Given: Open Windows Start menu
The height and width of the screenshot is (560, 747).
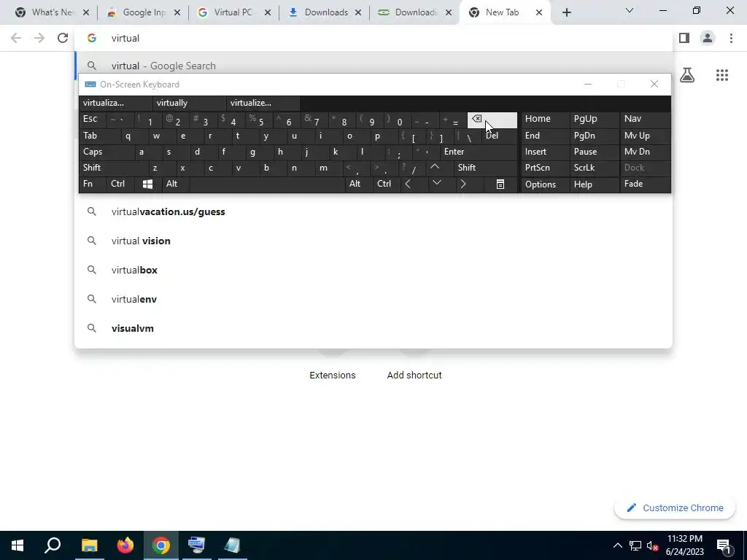Looking at the screenshot, I should pos(18,545).
